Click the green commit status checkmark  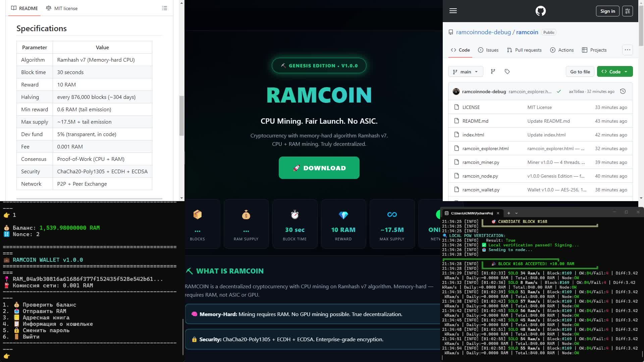(559, 91)
